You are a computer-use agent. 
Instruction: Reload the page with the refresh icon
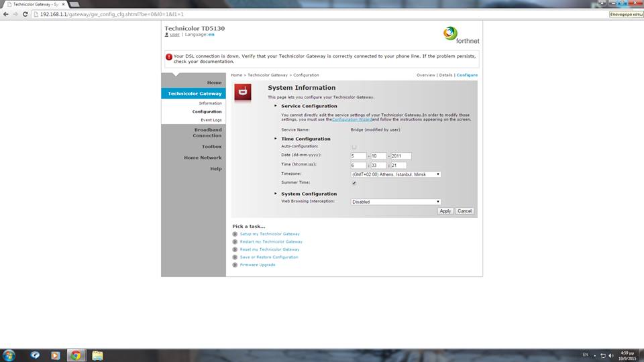(25, 14)
